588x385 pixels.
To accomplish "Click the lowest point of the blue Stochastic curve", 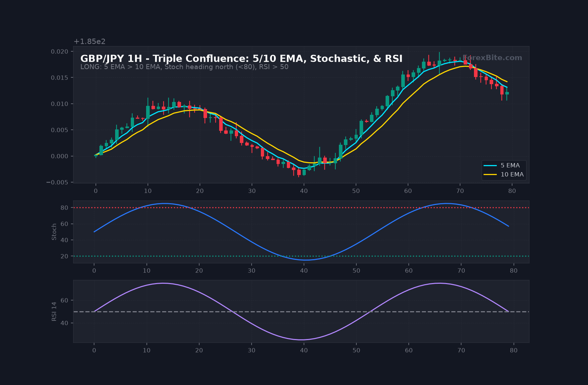I will click(x=306, y=260).
